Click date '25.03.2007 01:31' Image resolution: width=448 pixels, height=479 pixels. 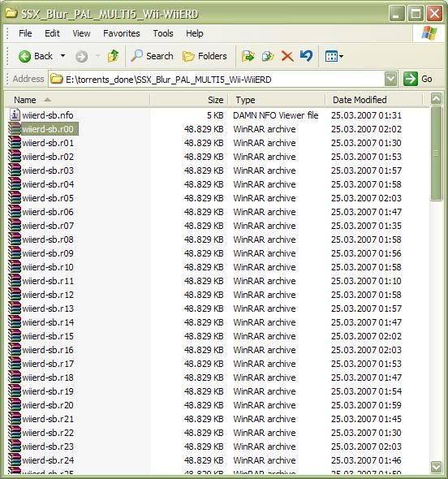click(366, 115)
